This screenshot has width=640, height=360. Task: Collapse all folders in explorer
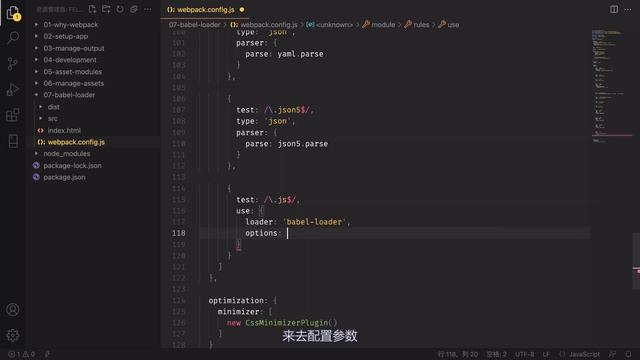point(134,9)
